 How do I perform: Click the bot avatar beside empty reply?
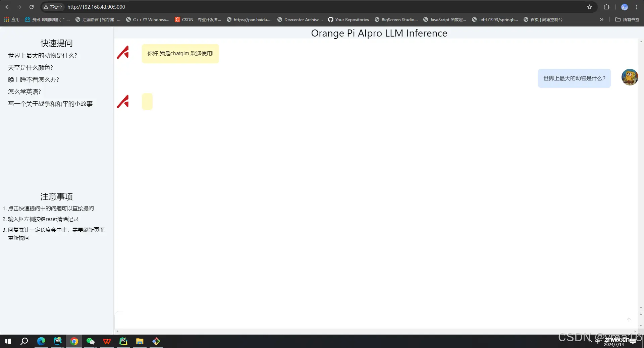coord(123,102)
